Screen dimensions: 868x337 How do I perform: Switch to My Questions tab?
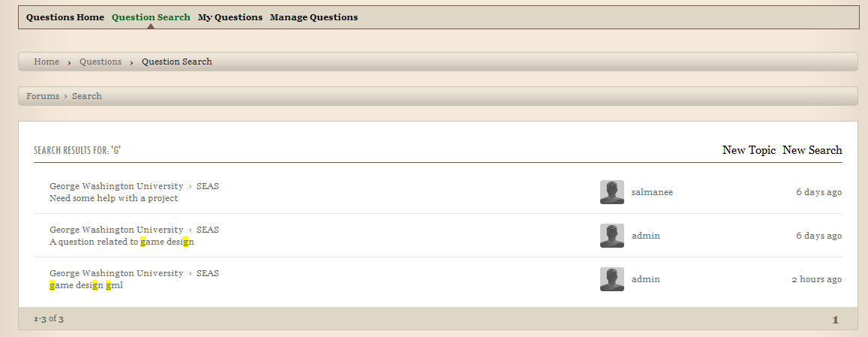pos(230,17)
